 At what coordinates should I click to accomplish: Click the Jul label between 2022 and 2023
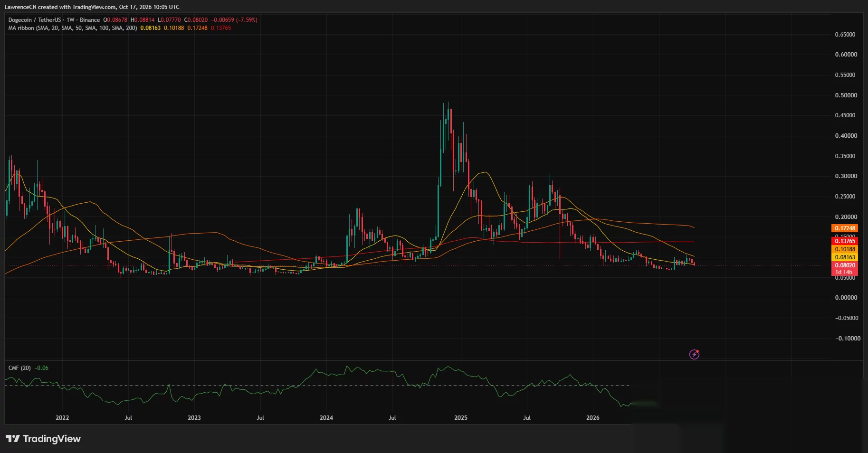(x=128, y=418)
